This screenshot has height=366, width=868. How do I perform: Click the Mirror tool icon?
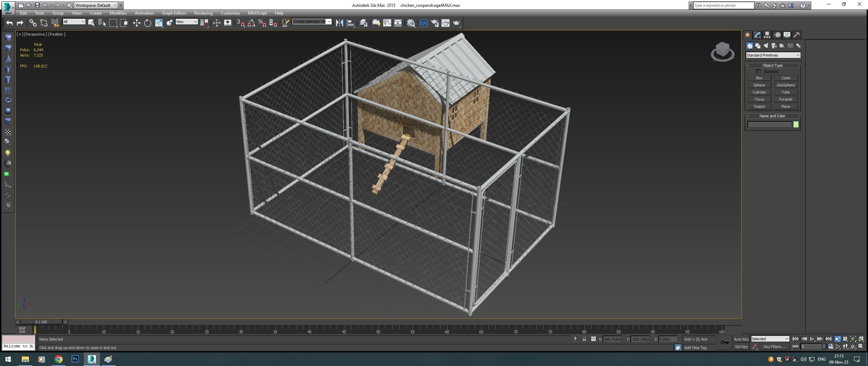pyautogui.click(x=340, y=23)
